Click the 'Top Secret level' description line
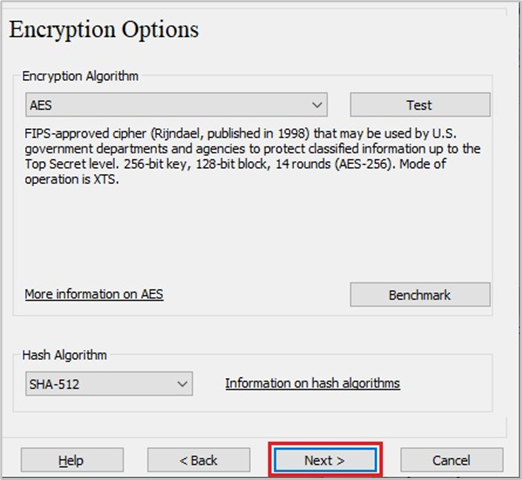Viewport: 522px width, 480px height. (235, 164)
